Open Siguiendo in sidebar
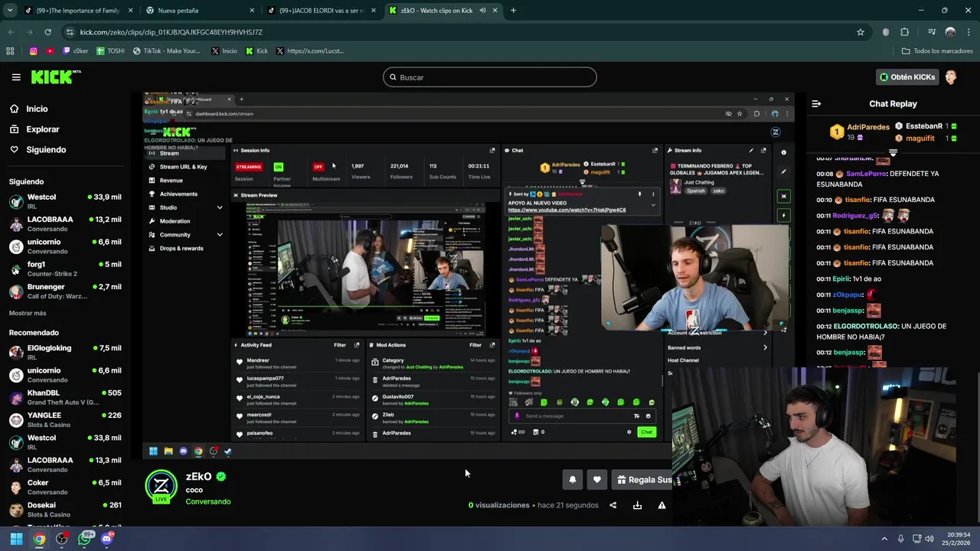The height and width of the screenshot is (551, 980). (46, 150)
